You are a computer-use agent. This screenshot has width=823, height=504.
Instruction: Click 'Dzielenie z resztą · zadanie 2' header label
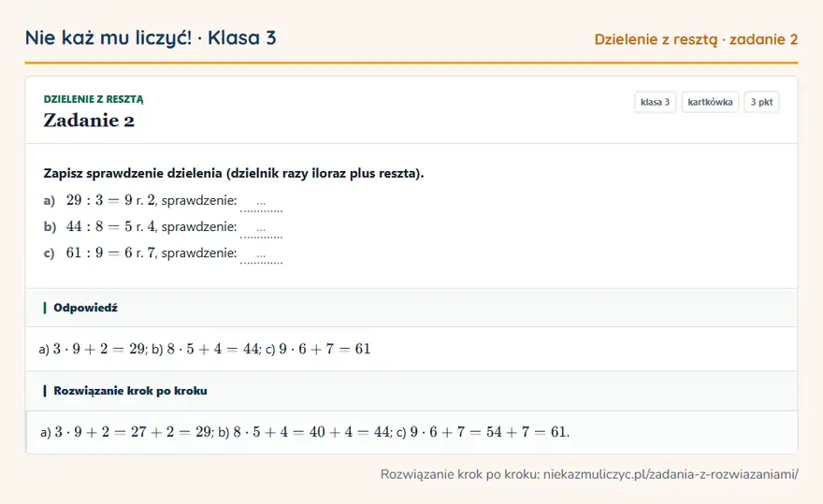[x=696, y=39]
